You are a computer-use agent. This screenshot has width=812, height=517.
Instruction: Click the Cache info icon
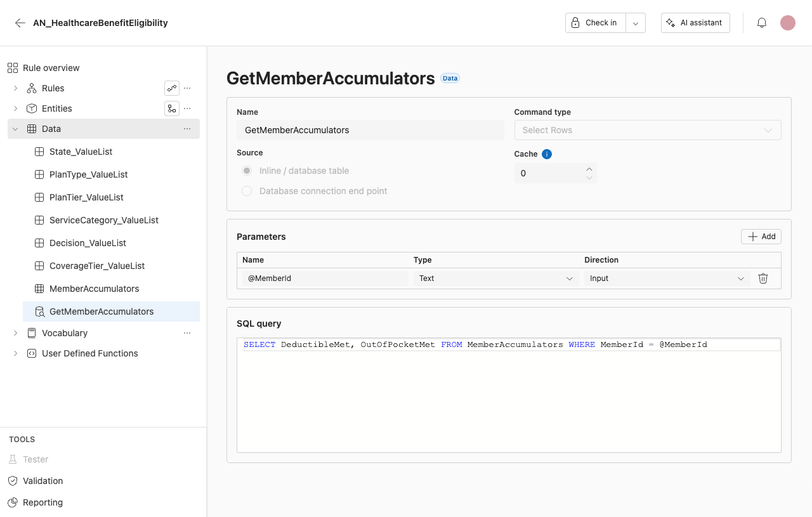pos(547,154)
